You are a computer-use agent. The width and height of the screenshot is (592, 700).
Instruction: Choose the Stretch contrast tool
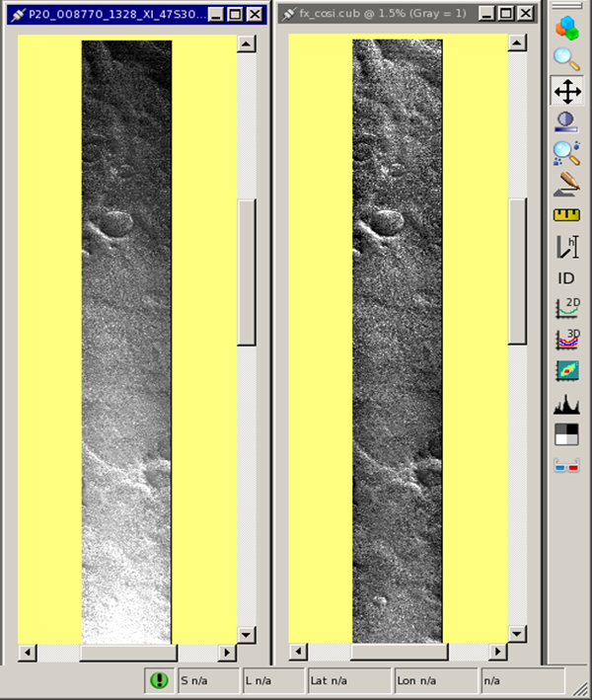click(x=566, y=121)
